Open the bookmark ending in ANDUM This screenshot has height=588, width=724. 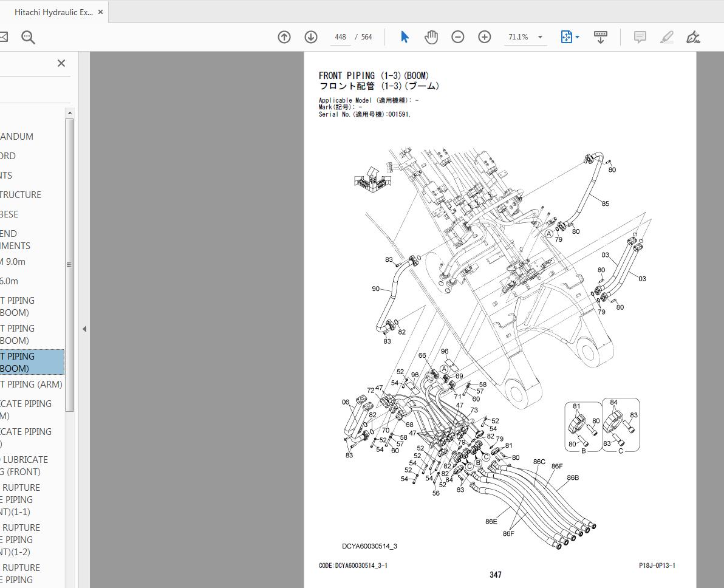[x=16, y=137]
